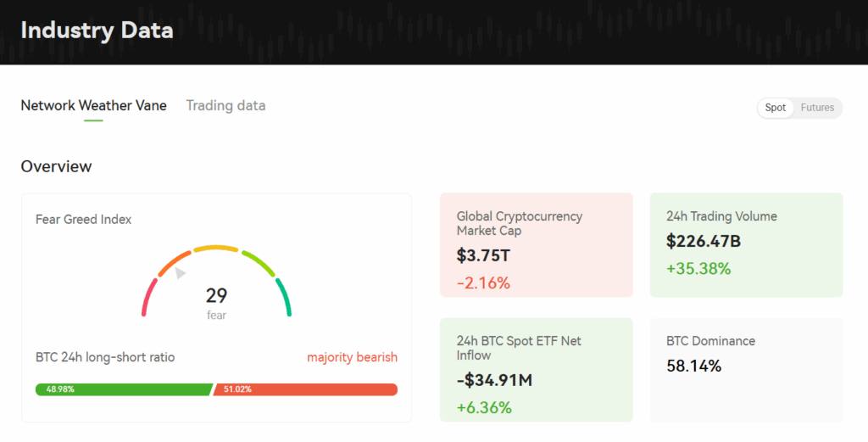
Task: Select the Spot toggle option
Action: (x=776, y=108)
